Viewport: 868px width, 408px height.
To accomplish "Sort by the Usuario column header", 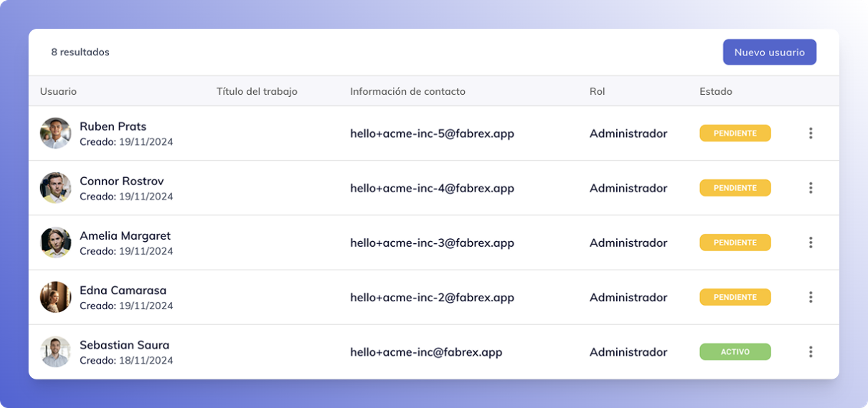I will point(58,91).
